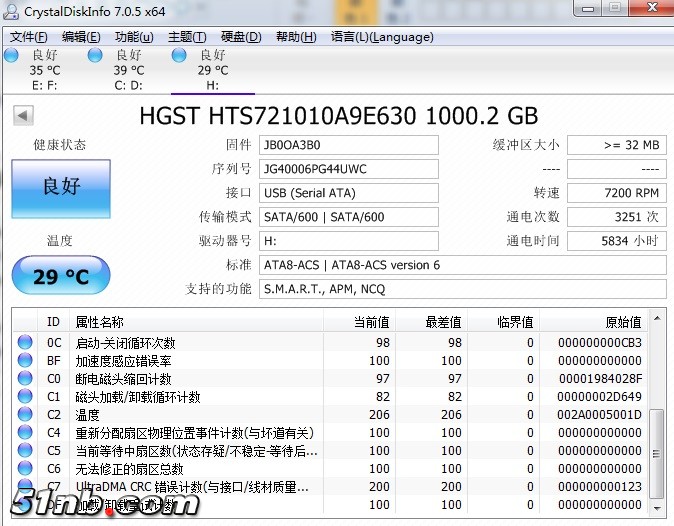
Task: Click the previous disk arrow button
Action: click(22, 115)
